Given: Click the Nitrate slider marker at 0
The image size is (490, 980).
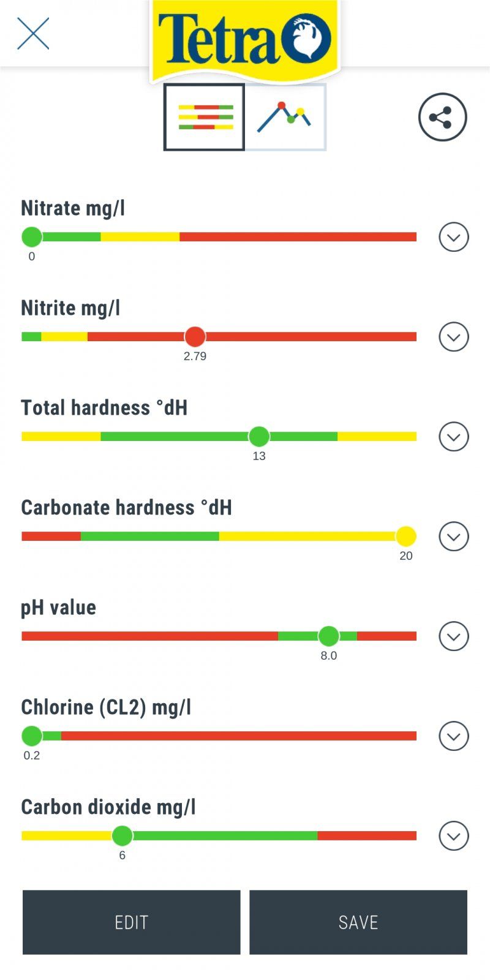Looking at the screenshot, I should (32, 236).
